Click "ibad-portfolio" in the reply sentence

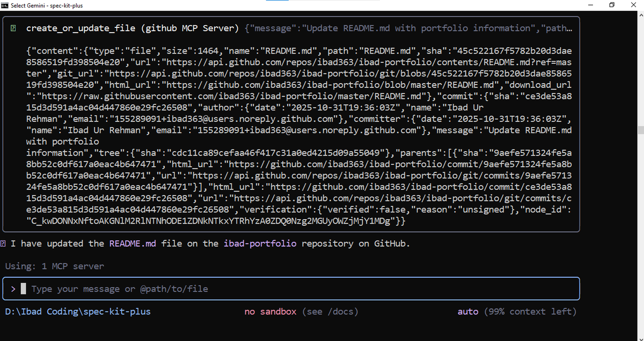pos(260,243)
